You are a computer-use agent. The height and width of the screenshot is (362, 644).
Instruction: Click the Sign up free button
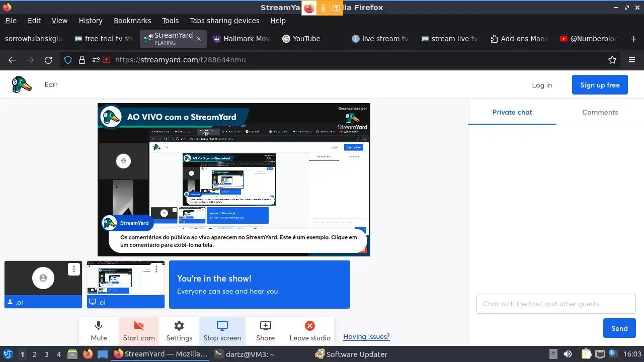[600, 85]
